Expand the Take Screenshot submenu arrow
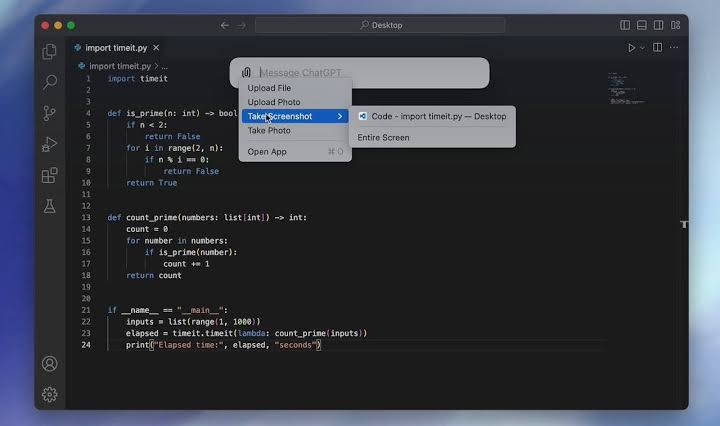The height and width of the screenshot is (426, 720). point(340,117)
